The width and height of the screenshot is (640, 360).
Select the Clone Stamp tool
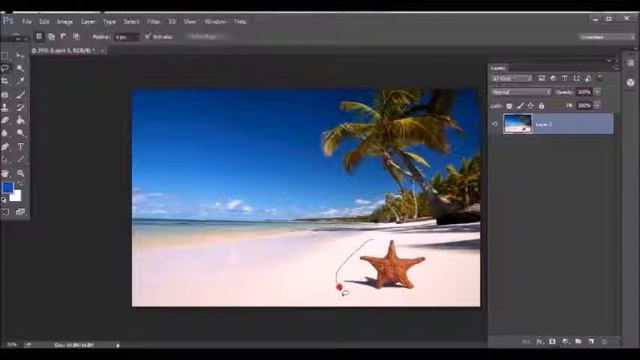point(5,107)
